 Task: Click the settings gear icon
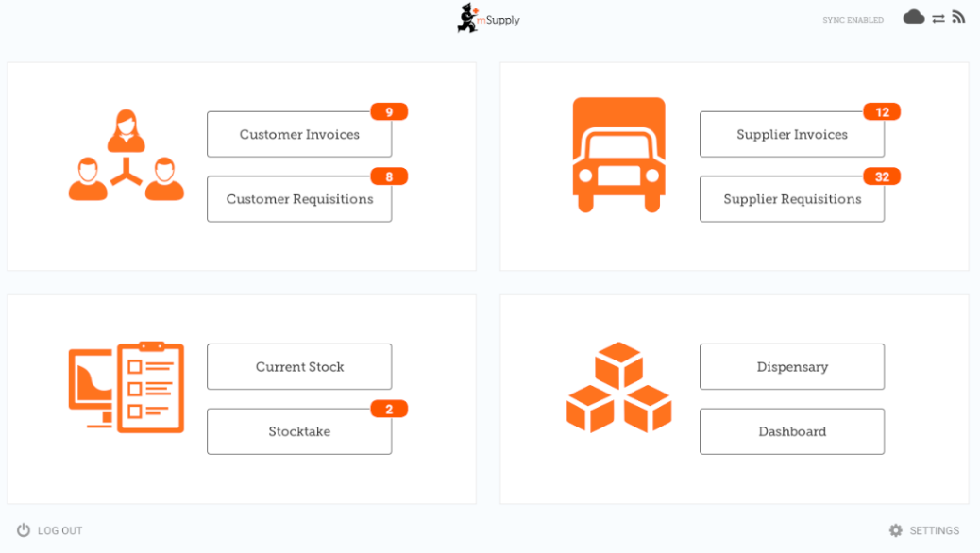[895, 530]
